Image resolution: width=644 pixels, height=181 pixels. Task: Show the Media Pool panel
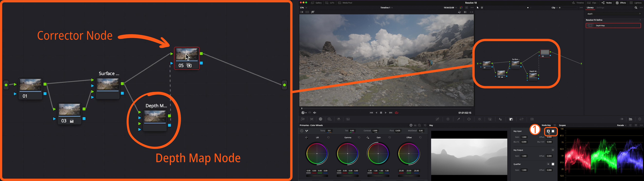tap(345, 3)
